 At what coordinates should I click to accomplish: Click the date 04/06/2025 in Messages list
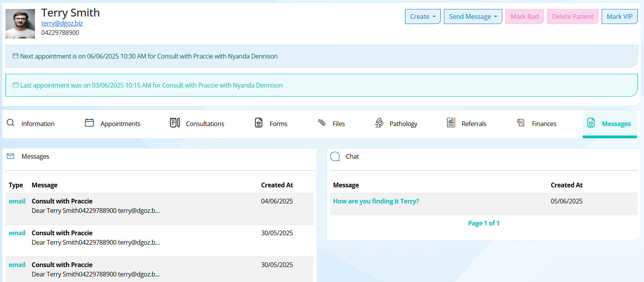277,201
